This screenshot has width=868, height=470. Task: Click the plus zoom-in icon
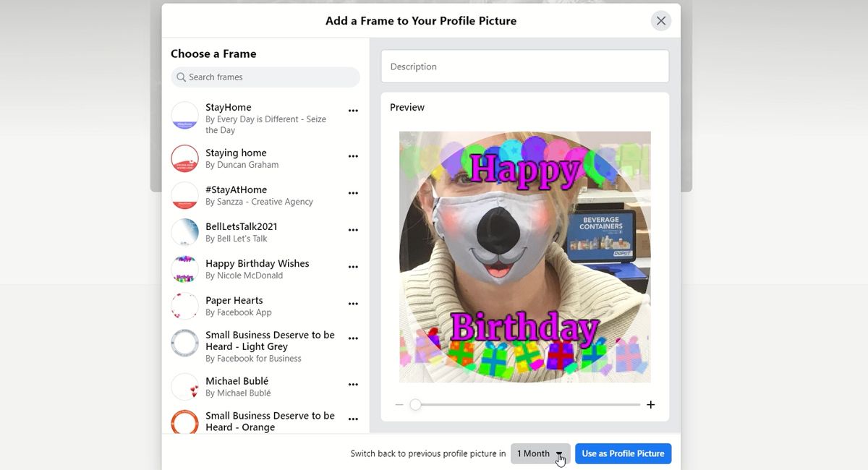pyautogui.click(x=650, y=405)
